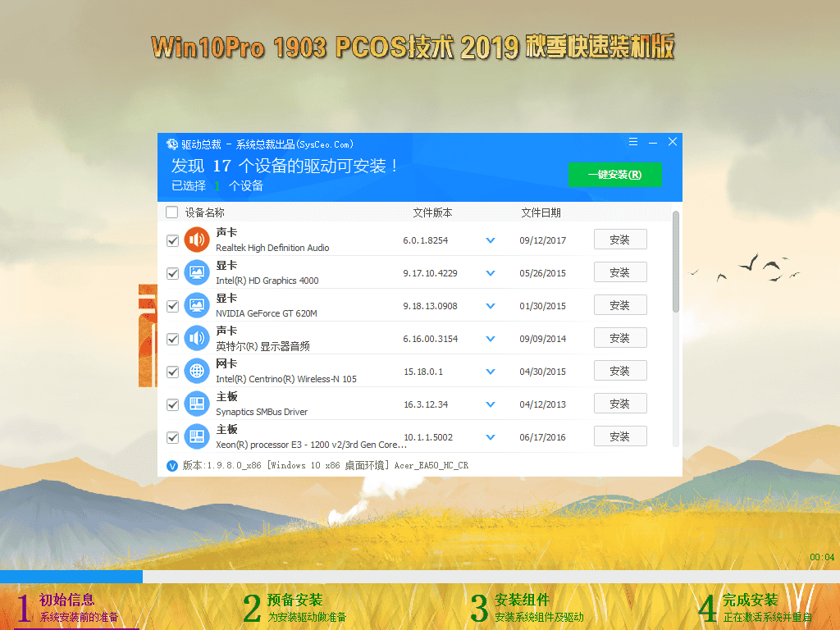
Task: Install the 英特尔 显示器音频 driver
Action: click(x=620, y=337)
